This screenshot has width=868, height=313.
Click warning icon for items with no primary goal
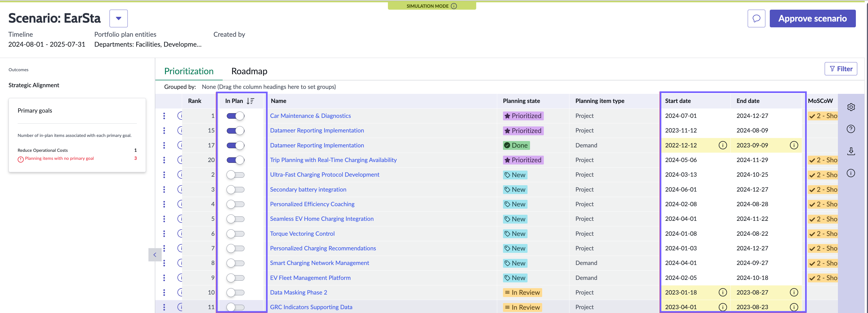(x=20, y=159)
